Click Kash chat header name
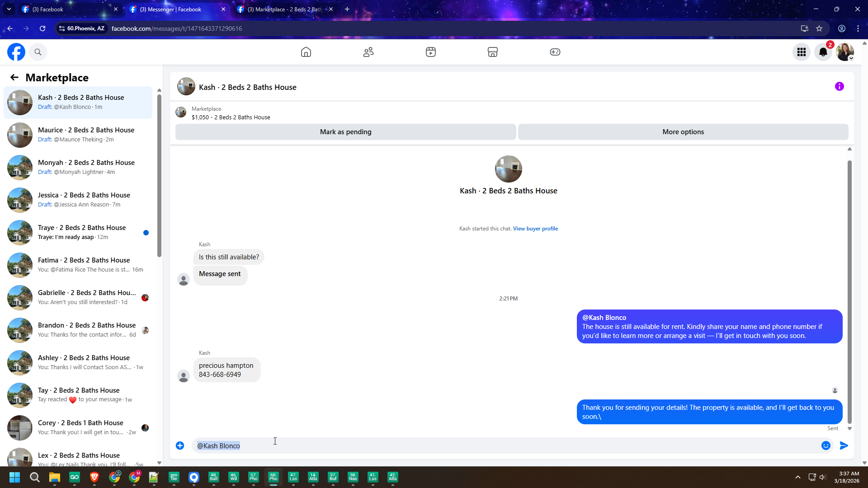The image size is (868, 488). pos(248,87)
